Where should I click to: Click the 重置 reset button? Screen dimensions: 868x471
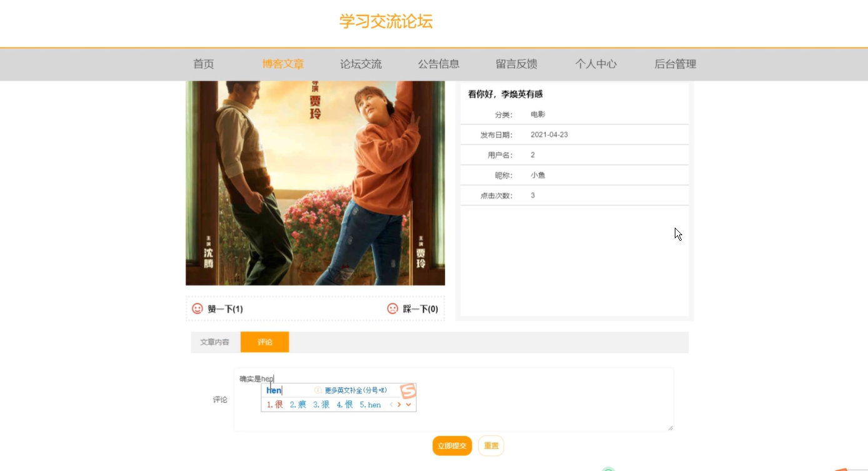click(x=492, y=446)
